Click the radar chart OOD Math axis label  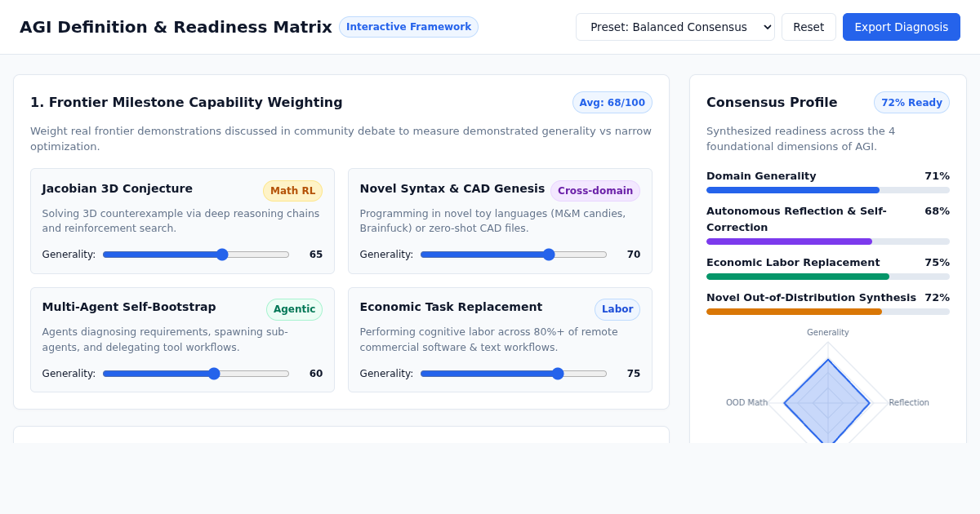pos(746,402)
